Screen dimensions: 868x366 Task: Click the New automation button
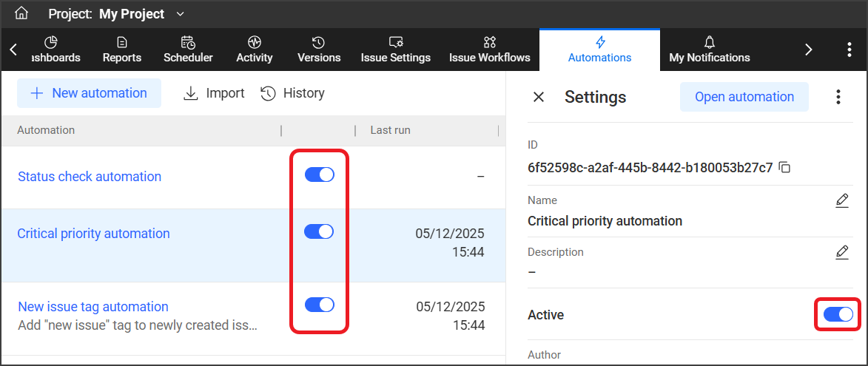pyautogui.click(x=89, y=93)
